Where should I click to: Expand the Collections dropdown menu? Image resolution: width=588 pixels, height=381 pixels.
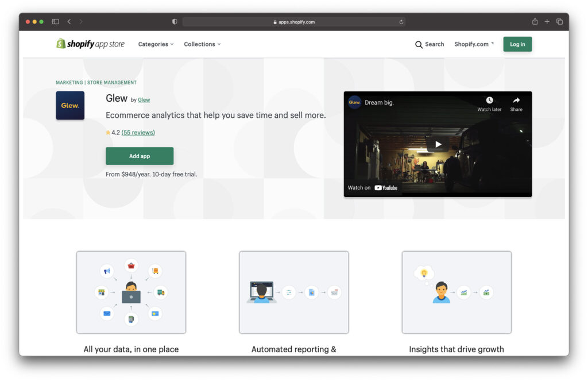click(x=202, y=44)
